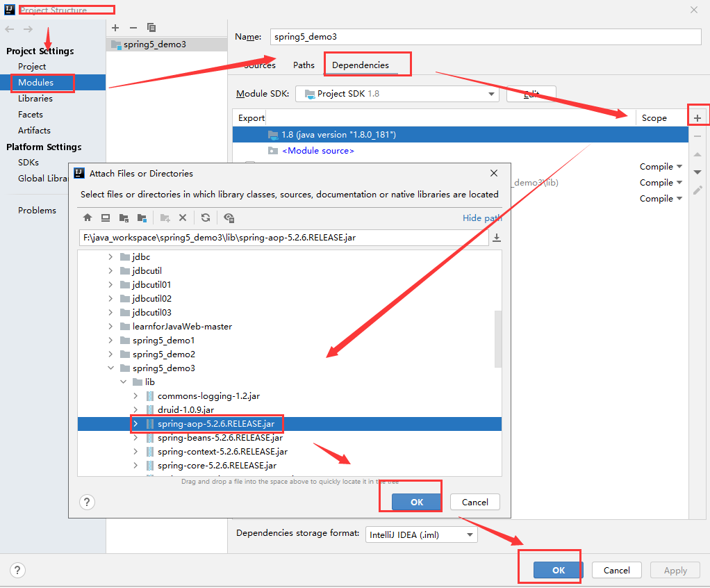The width and height of the screenshot is (710, 588).
Task: Click the copy module icon
Action: (151, 28)
